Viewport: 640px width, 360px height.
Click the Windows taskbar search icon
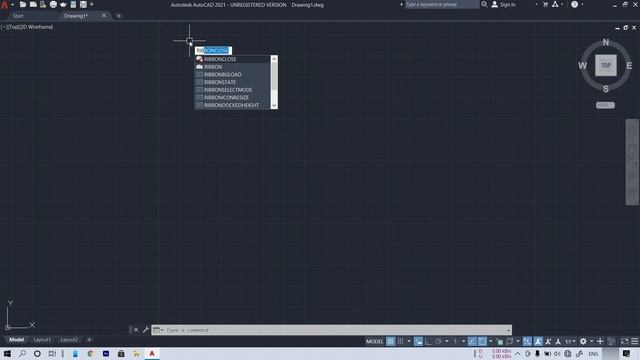click(x=22, y=353)
